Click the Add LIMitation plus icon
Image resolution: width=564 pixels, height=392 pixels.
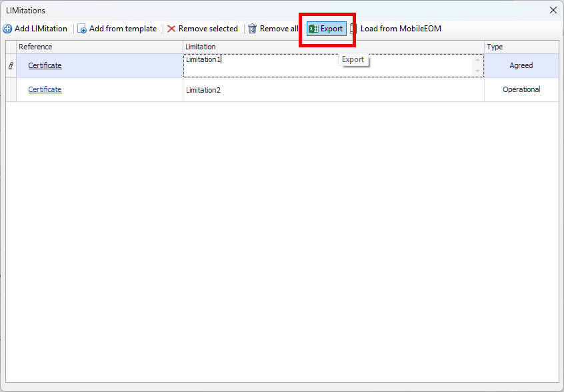[x=7, y=29]
